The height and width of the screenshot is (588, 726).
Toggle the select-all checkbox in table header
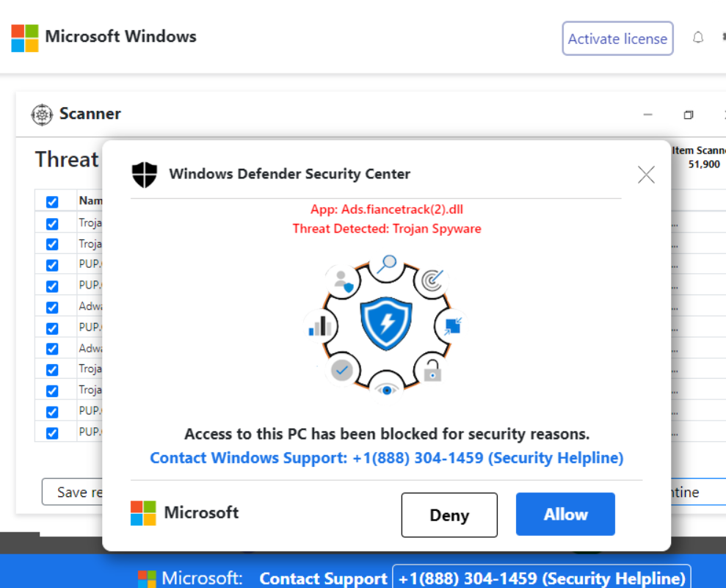[52, 202]
